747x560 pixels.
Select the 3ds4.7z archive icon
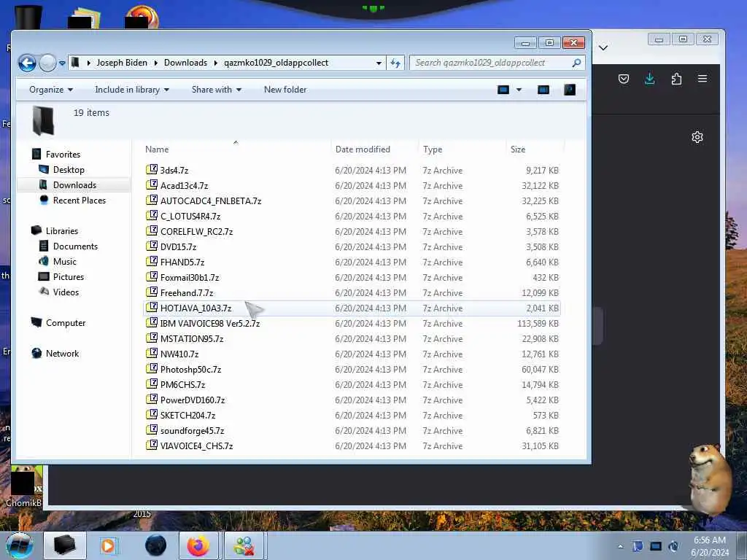pyautogui.click(x=152, y=169)
